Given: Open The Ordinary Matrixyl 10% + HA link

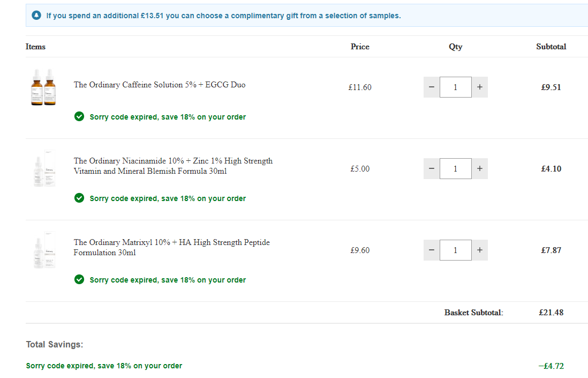Looking at the screenshot, I should [171, 247].
